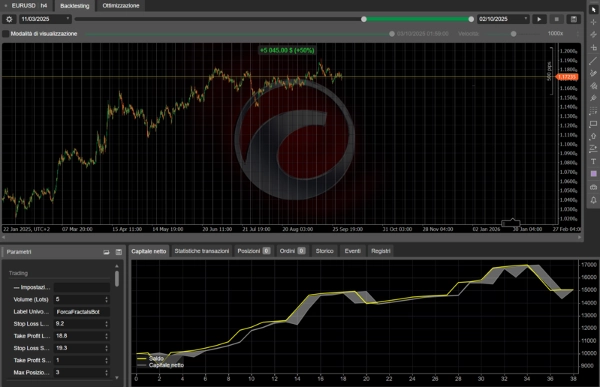Click the parameters panel scroll up arrow
Image resolution: width=600 pixels, height=387 pixels.
[117, 266]
